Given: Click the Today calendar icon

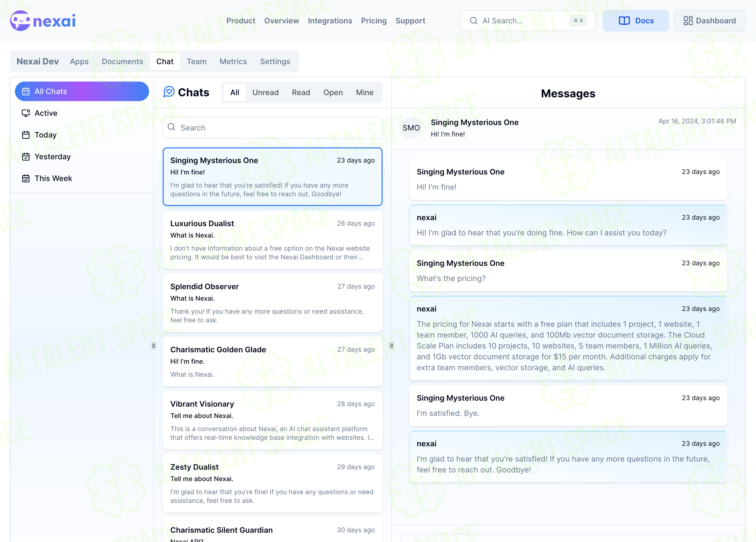Looking at the screenshot, I should coord(26,135).
